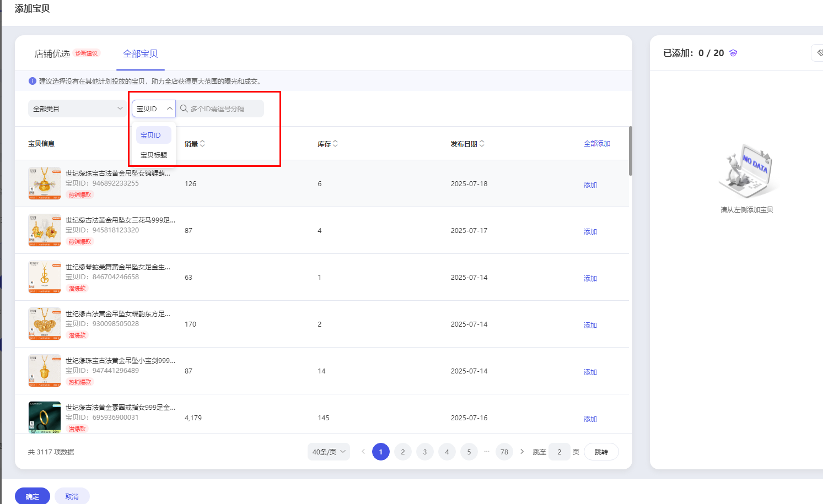Sort by 发布日期 using its sort arrows
This screenshot has height=504, width=823.
click(x=482, y=144)
